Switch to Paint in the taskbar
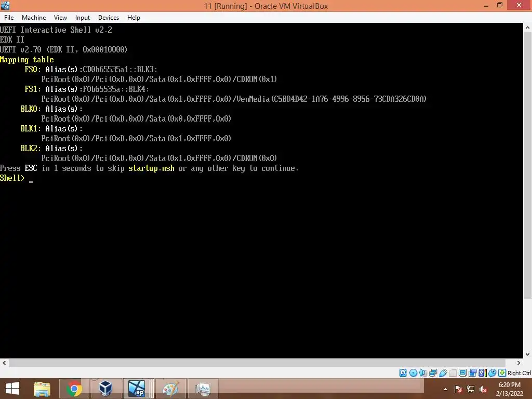 (x=170, y=389)
